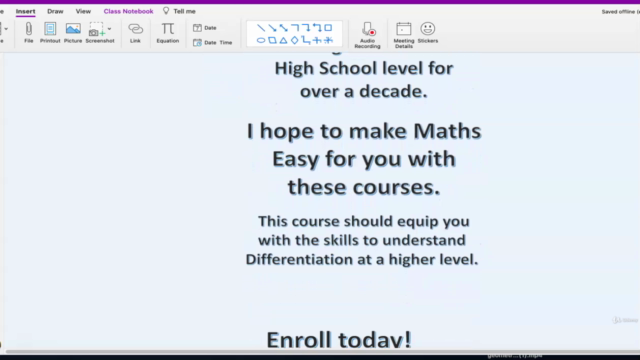Click 'Differentiation at a higher level.' text
This screenshot has width=640, height=360.
tap(362, 259)
